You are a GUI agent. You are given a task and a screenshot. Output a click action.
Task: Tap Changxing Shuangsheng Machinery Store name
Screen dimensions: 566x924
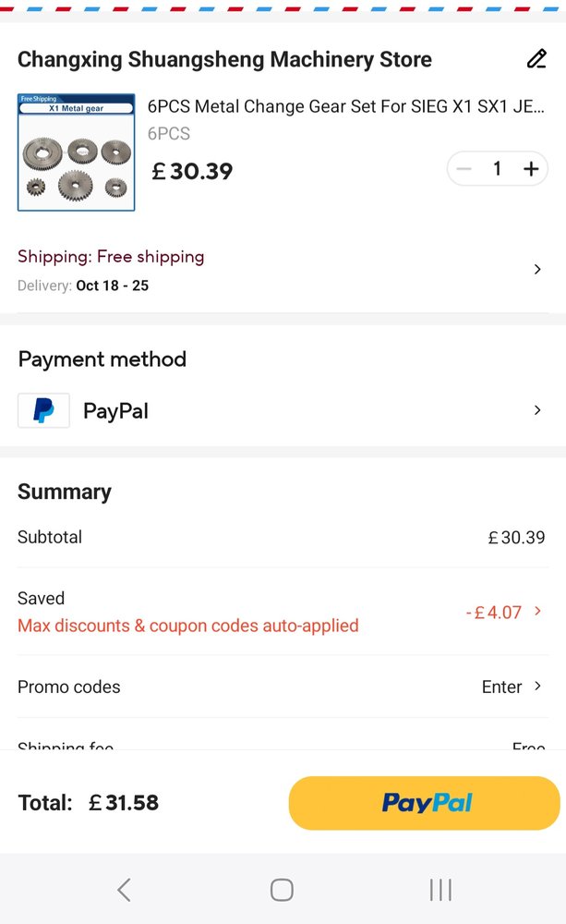coord(224,60)
